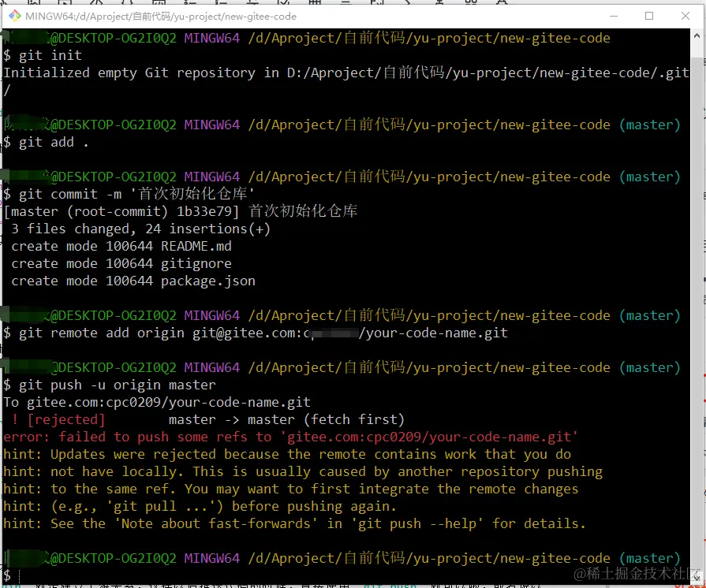Click 'To gitee.com:cpc0209/your-code-name.git' line
The width and height of the screenshot is (706, 588).
157,402
